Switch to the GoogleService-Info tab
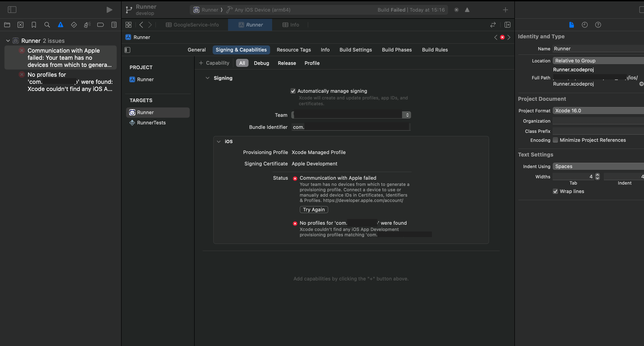The image size is (644, 346). point(192,25)
